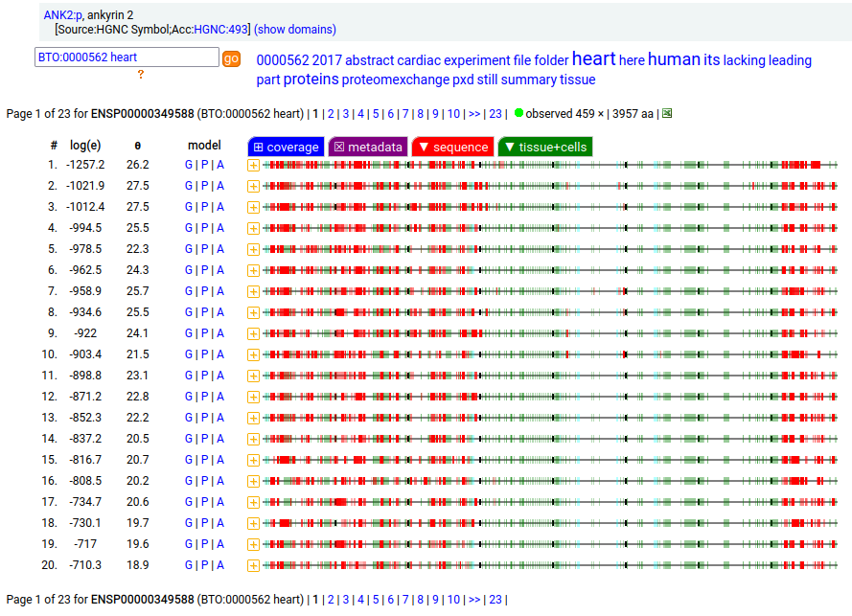Click the plus icon for row 6
This screenshot has width=852, height=616.
pyautogui.click(x=253, y=270)
